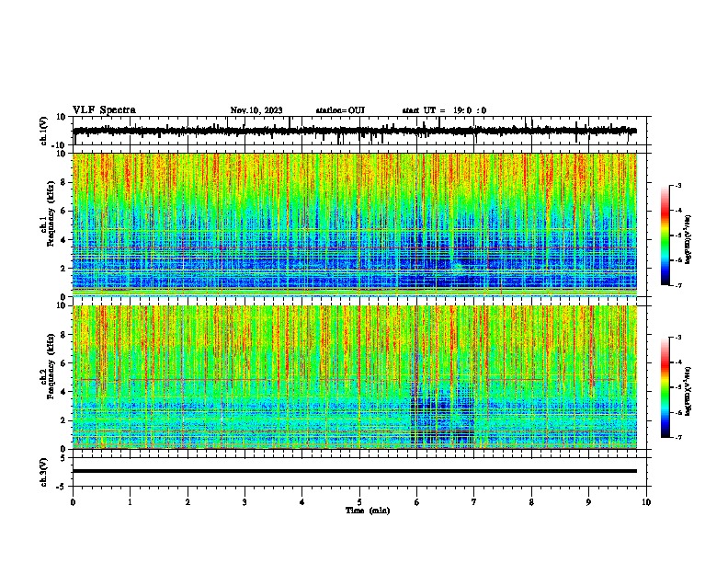
Task: Click time axis tick label "5"
Action: (359, 502)
